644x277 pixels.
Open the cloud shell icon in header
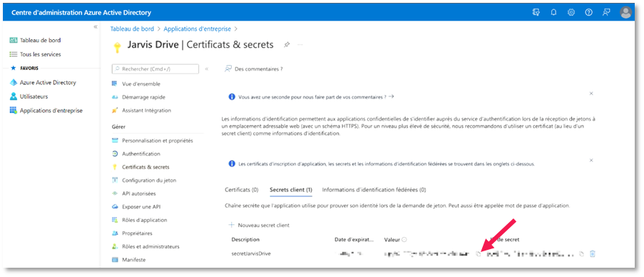(536, 12)
